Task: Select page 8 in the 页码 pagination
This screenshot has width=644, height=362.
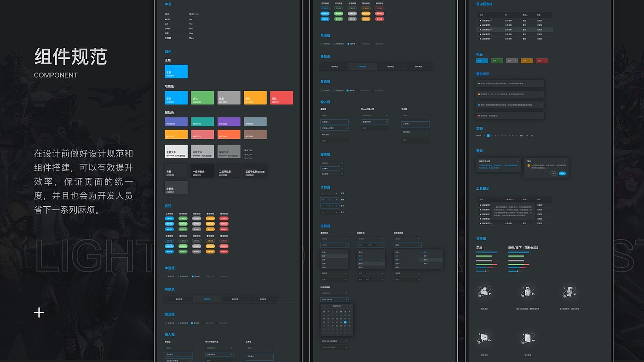Action: pyautogui.click(x=512, y=136)
